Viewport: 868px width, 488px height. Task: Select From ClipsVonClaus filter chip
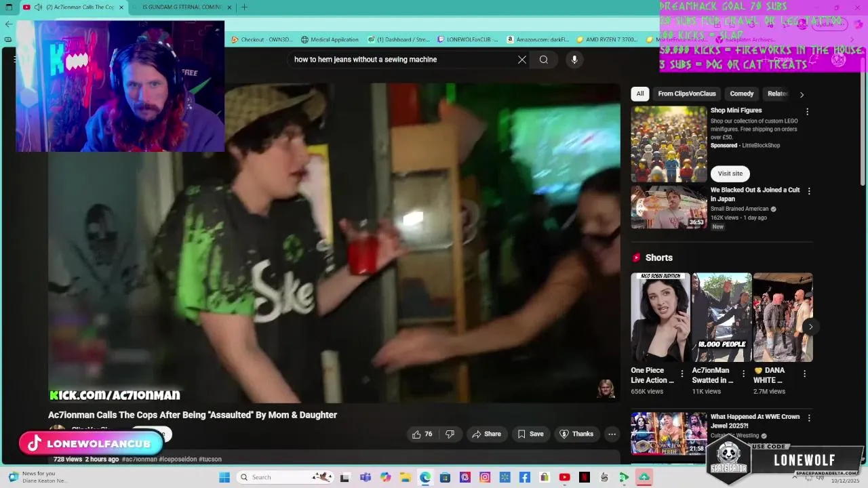pyautogui.click(x=687, y=94)
